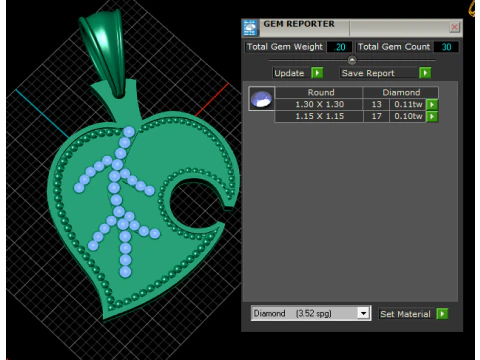Viewport: 480px width, 360px height.
Task: Click the Save Report button label
Action: point(368,73)
